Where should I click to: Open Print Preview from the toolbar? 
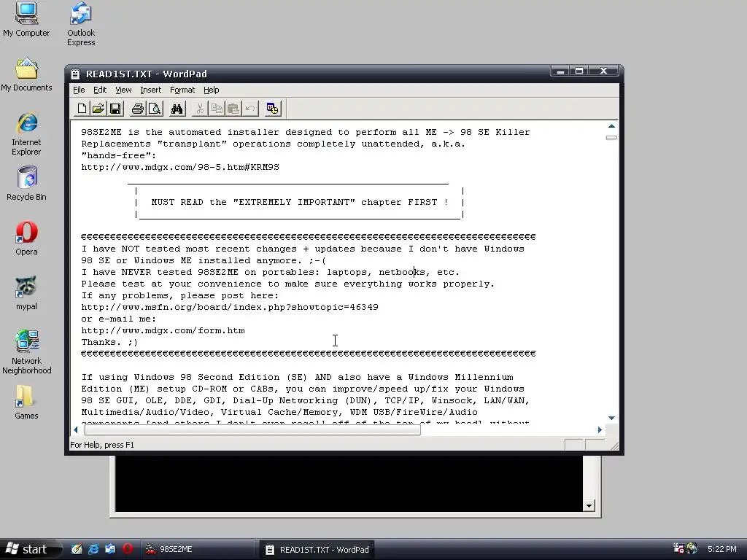pos(155,109)
